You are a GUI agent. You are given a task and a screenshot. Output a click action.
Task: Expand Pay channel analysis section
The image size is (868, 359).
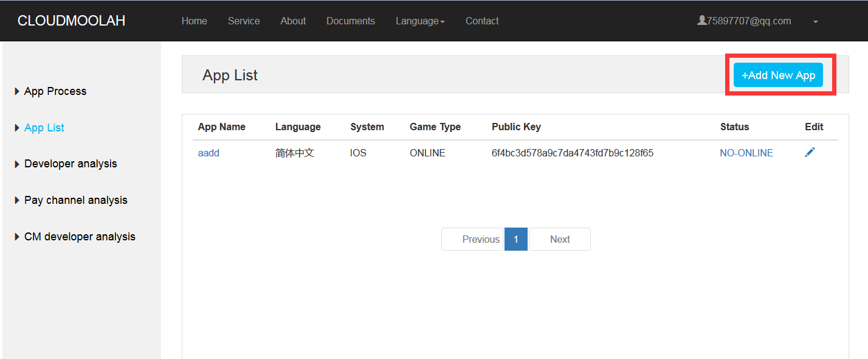pyautogui.click(x=75, y=200)
